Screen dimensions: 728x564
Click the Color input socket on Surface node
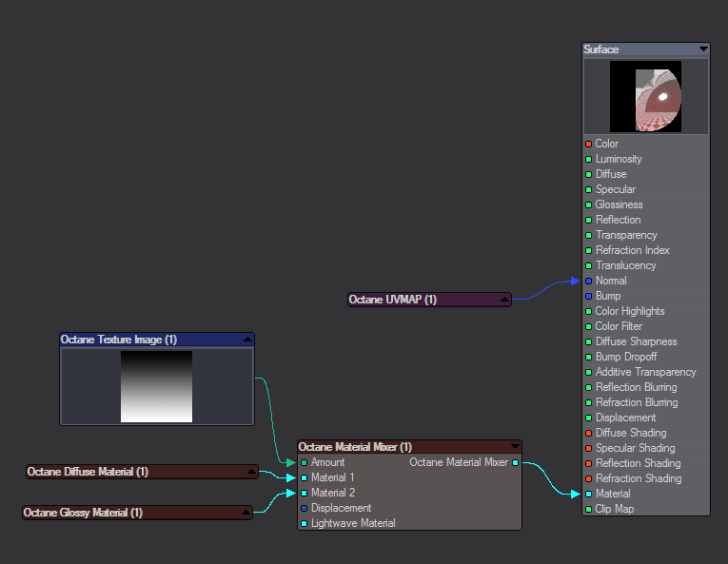588,144
